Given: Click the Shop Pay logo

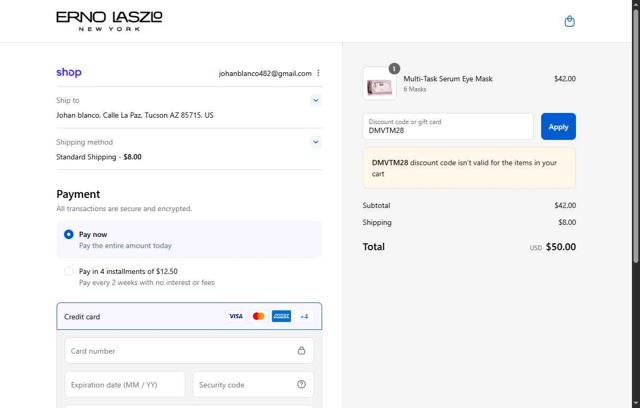Looking at the screenshot, I should (x=69, y=72).
